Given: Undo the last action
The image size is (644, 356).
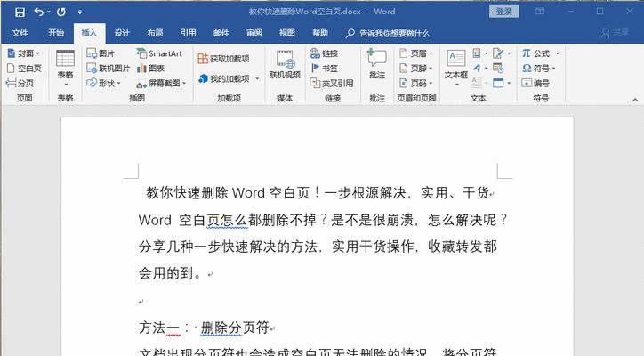Looking at the screenshot, I should (x=39, y=12).
